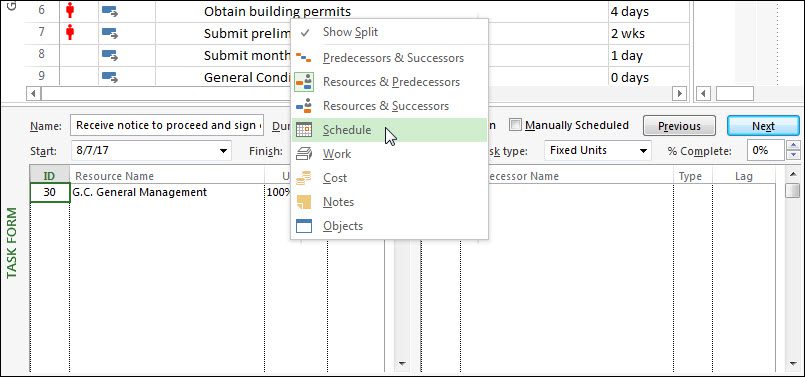The height and width of the screenshot is (377, 805).
Task: Click the Cost coins icon
Action: coord(304,178)
